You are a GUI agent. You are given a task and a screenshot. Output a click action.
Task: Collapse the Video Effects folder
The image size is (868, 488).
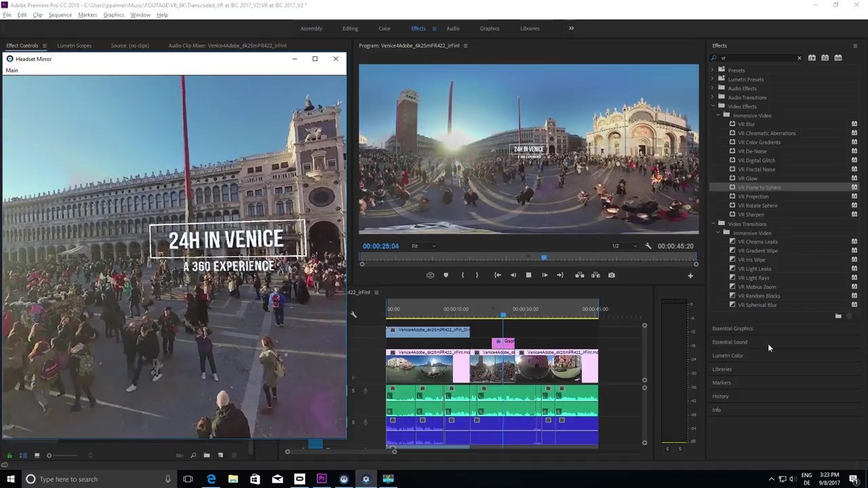[713, 106]
